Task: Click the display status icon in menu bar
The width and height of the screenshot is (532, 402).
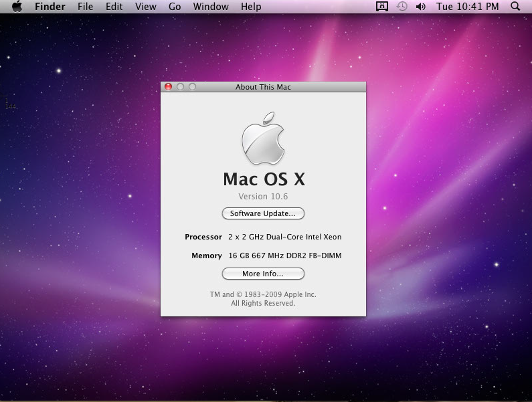Action: (x=382, y=7)
